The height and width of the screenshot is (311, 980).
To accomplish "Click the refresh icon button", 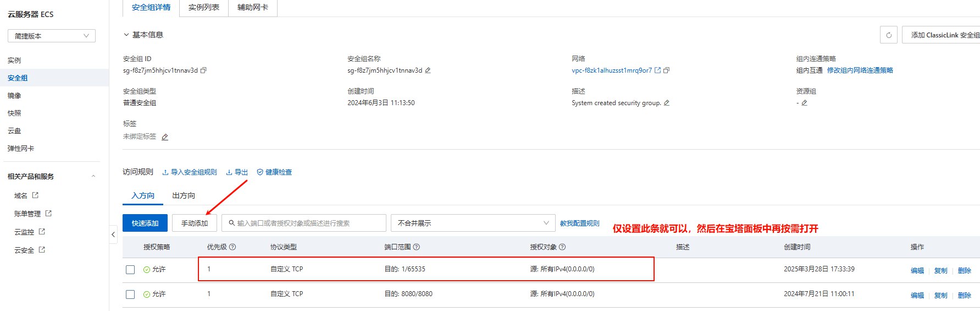I will pos(888,35).
